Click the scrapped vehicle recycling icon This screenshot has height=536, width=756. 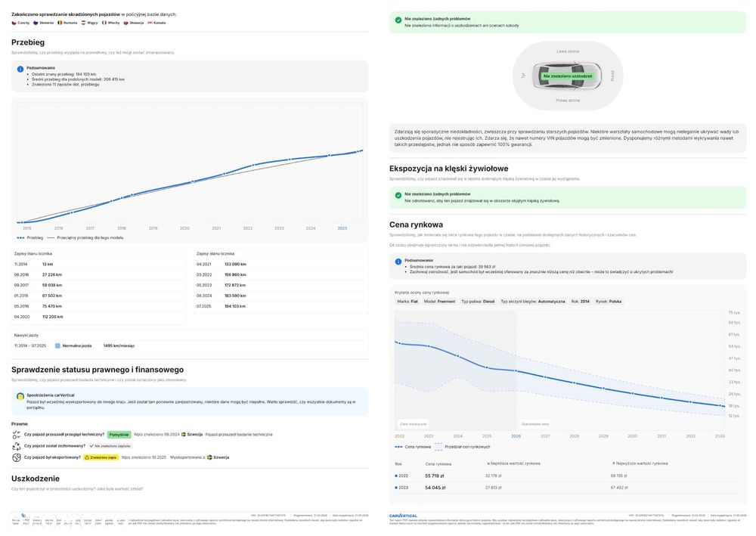[x=17, y=446]
